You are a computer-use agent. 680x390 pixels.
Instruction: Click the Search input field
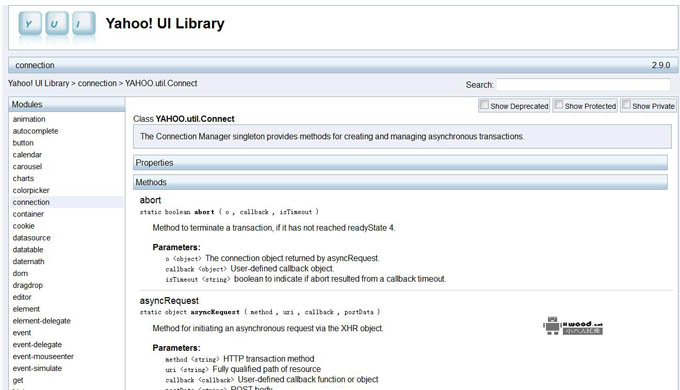click(583, 85)
